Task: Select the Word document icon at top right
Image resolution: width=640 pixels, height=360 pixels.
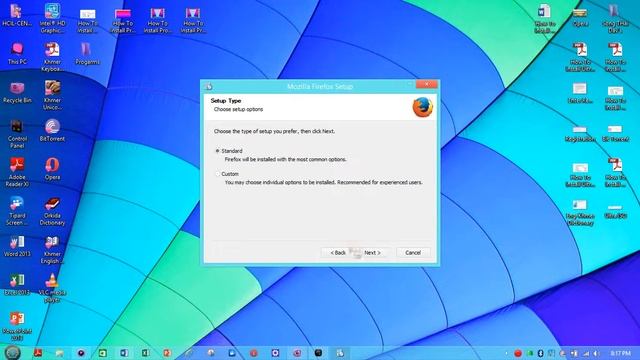Action: pyautogui.click(x=544, y=18)
